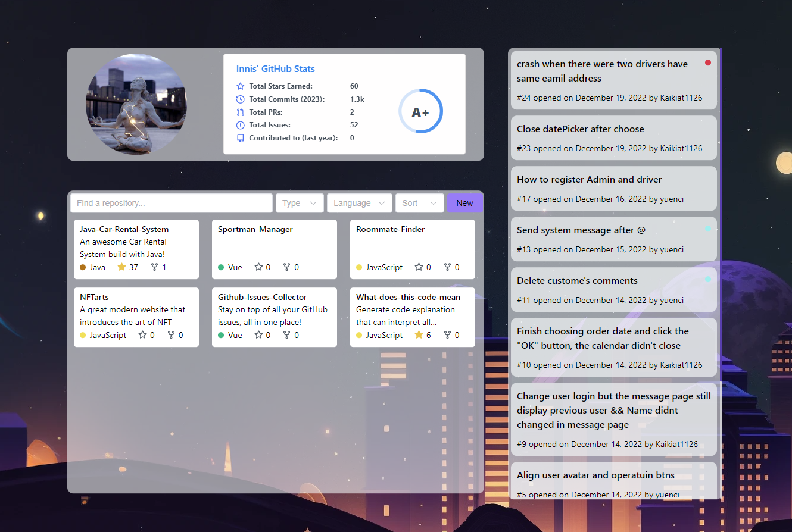Click the fork icon on Sportman_Manager card
The height and width of the screenshot is (532, 792).
286,267
